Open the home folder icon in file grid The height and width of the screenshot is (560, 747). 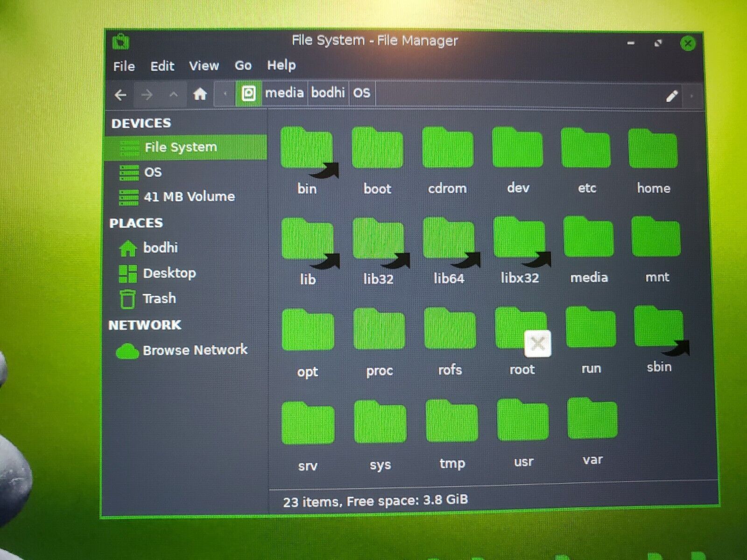click(653, 148)
